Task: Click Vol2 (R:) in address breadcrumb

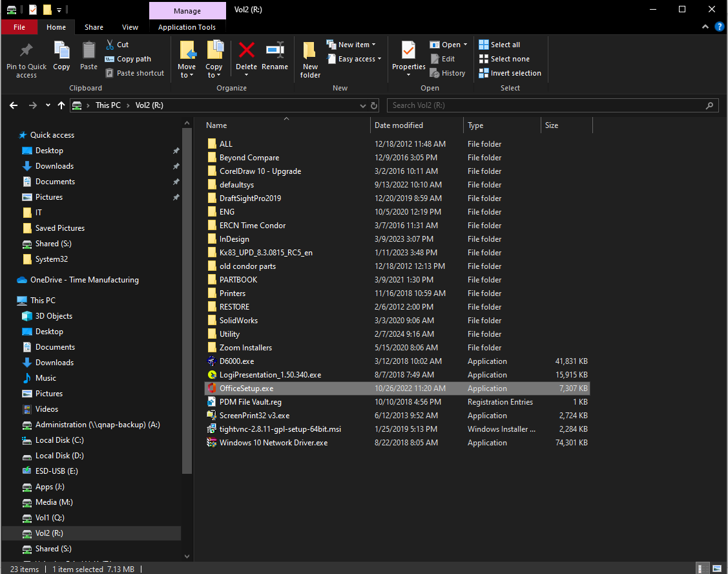Action: point(149,105)
